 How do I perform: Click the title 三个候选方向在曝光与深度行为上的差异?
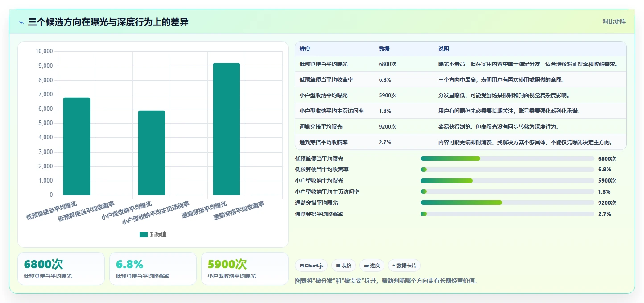point(108,22)
